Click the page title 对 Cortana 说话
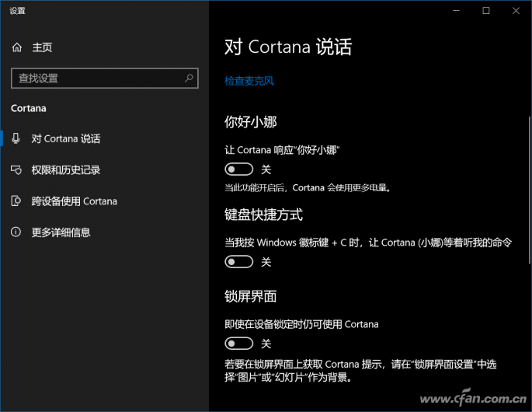The height and width of the screenshot is (412, 532). coord(288,47)
